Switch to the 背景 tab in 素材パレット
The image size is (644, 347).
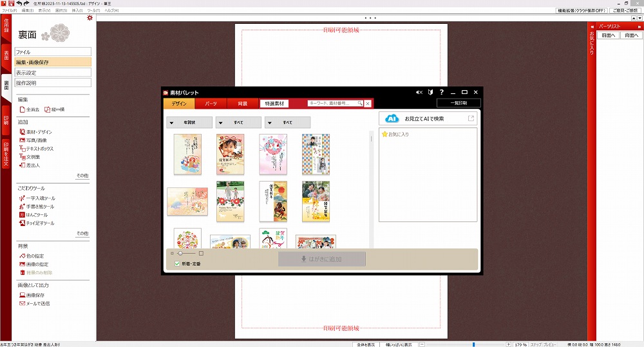243,104
